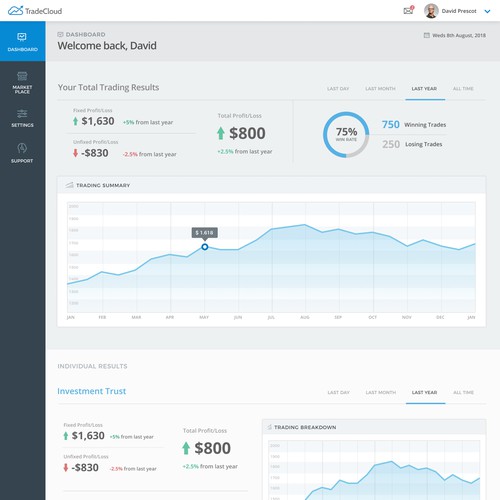Viewport: 500px width, 500px height.
Task: Switch Investment Trust to Last Day tab
Action: [x=338, y=392]
